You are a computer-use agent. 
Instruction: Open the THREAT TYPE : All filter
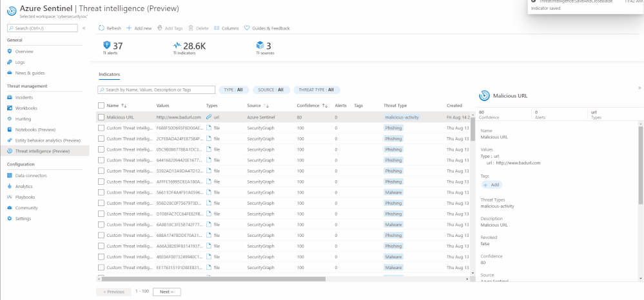(317, 90)
